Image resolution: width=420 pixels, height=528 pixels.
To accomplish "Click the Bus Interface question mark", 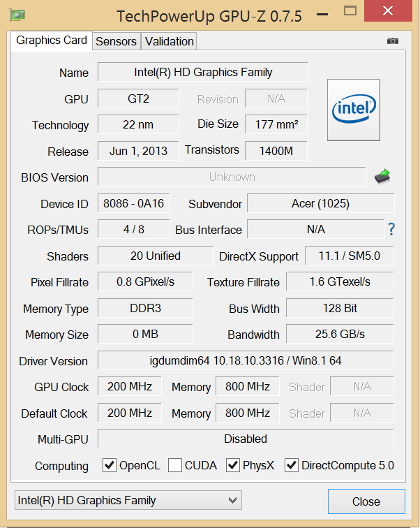I will (391, 229).
